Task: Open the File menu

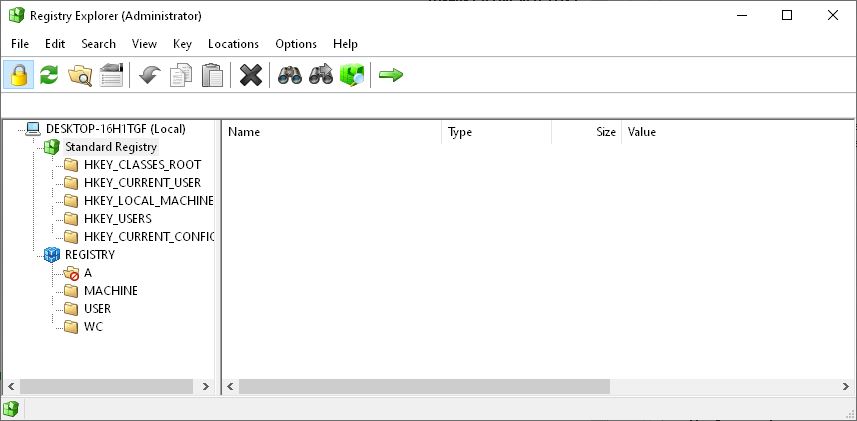Action: coord(20,44)
